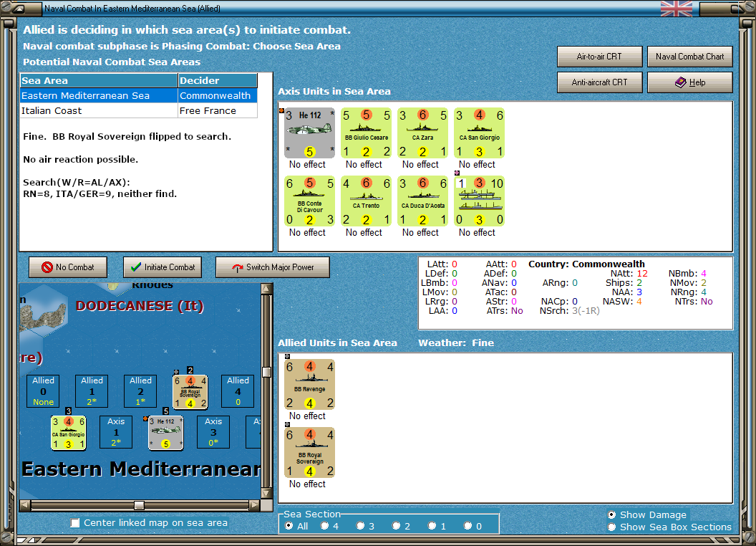756x546 pixels.
Task: Click the map scroll down arrow
Action: click(266, 494)
